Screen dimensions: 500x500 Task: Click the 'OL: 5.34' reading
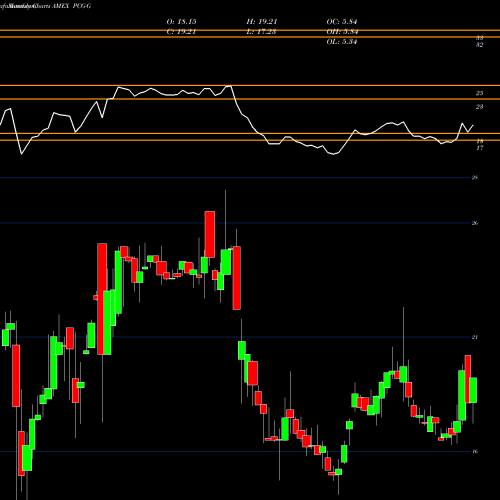point(342,42)
